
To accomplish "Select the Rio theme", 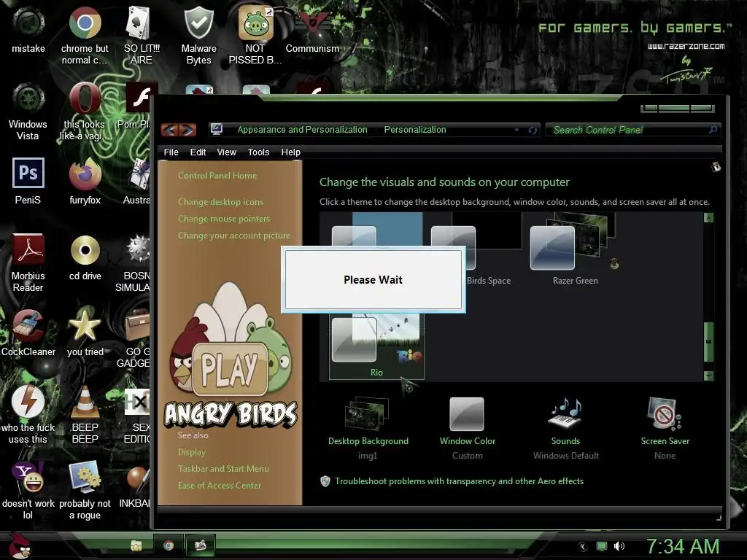I will click(x=376, y=346).
